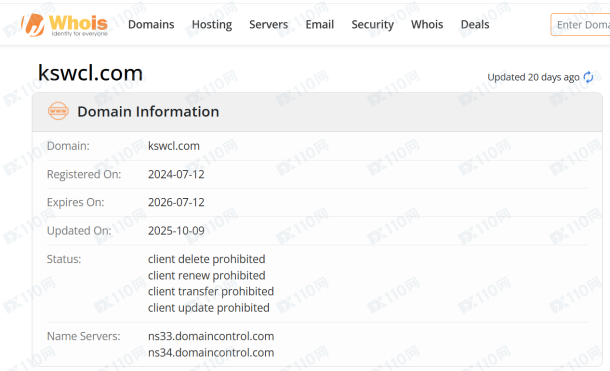Select the expiry date 2026-07-12

[176, 202]
